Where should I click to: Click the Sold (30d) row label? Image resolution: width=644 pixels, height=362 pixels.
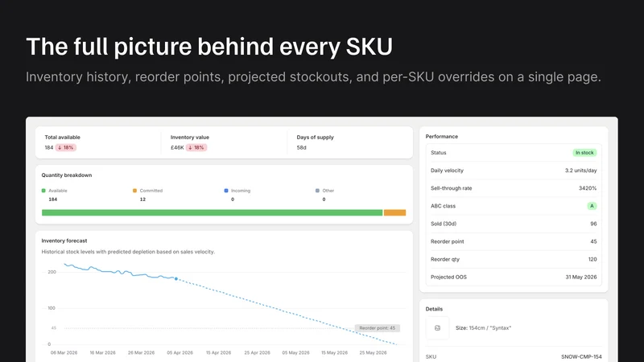pyautogui.click(x=444, y=224)
